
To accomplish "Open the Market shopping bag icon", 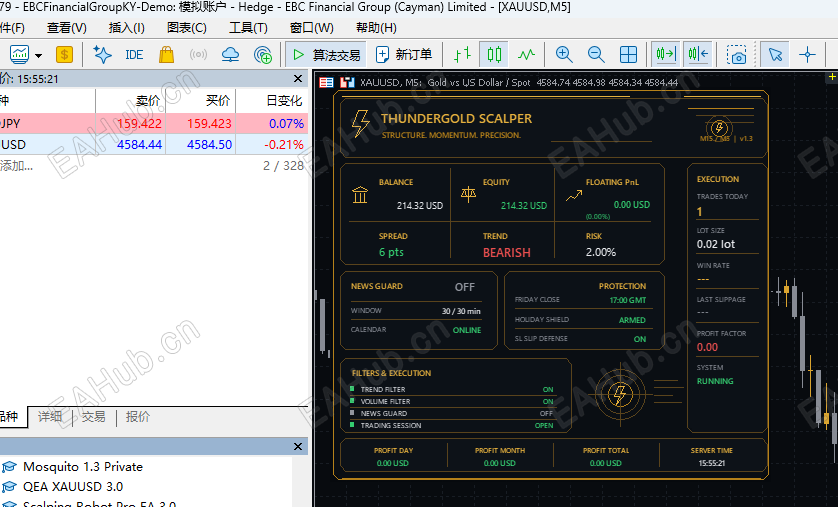I will click(167, 54).
